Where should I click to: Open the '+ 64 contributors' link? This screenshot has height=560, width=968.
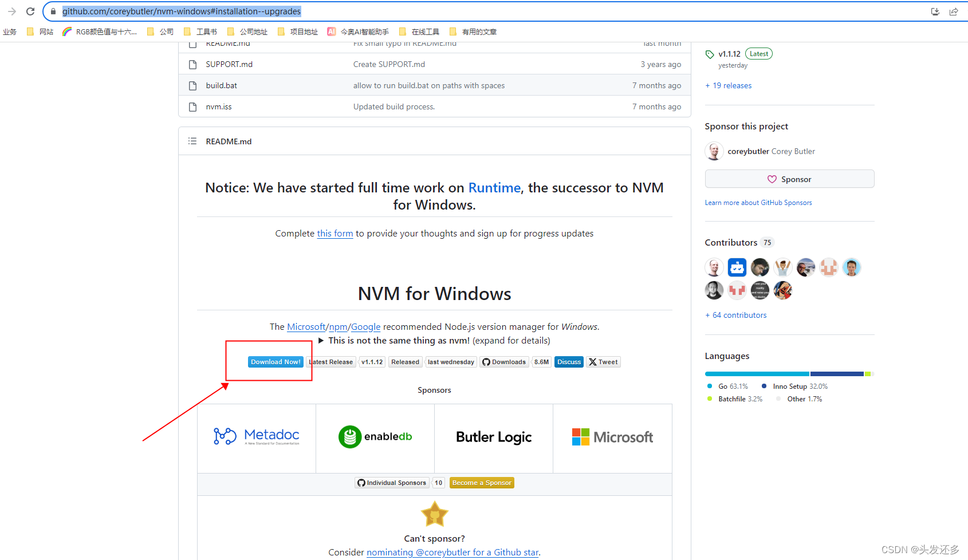pos(736,315)
